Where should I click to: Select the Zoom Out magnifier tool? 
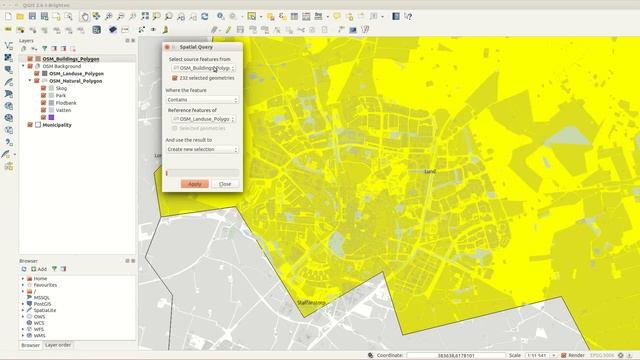tap(120, 16)
